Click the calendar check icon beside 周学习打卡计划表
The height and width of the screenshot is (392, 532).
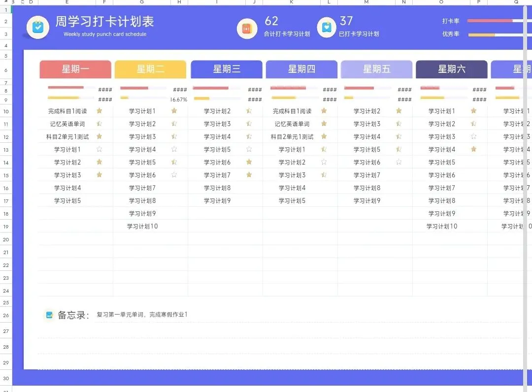point(37,27)
